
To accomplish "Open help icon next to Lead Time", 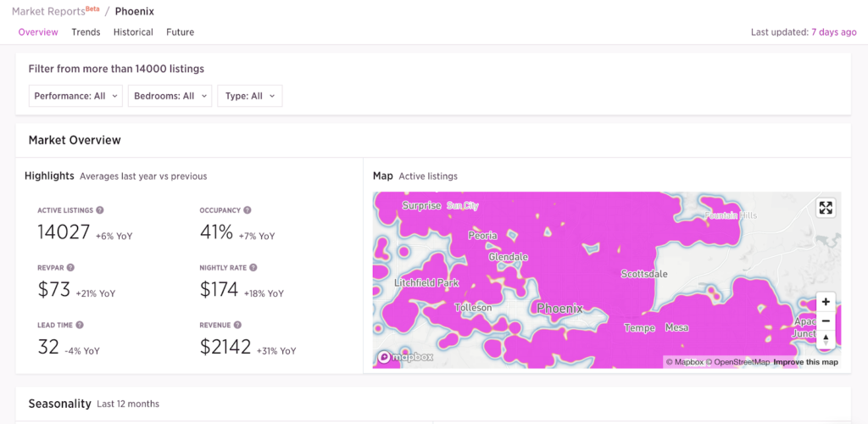I will [x=80, y=325].
